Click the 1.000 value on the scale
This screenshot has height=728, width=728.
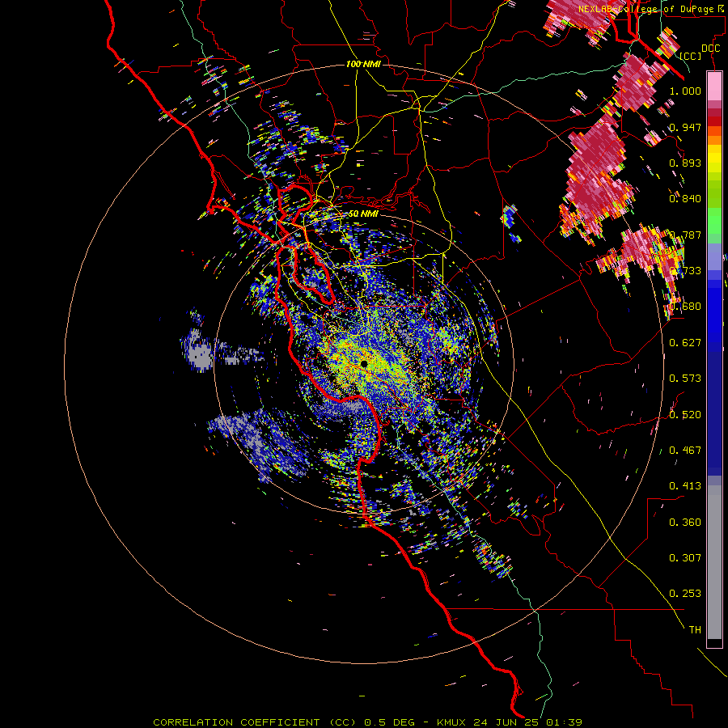(685, 91)
